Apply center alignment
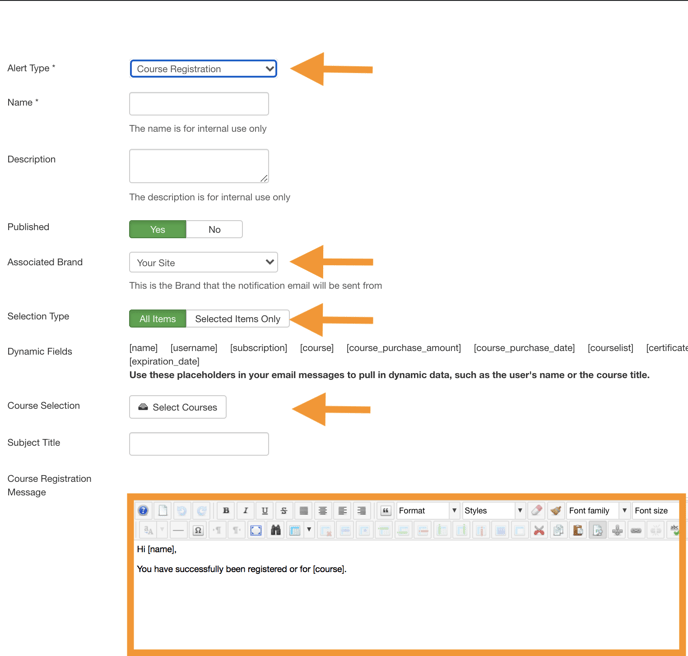 322,511
